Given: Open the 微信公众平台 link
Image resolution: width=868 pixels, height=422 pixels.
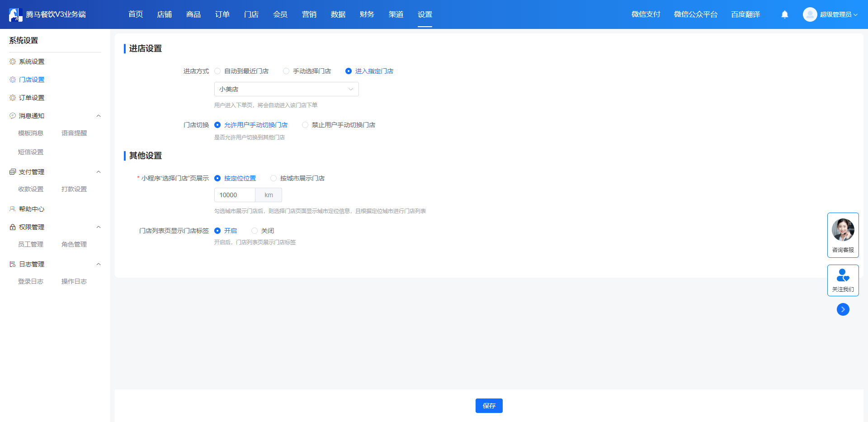Looking at the screenshot, I should click(696, 14).
